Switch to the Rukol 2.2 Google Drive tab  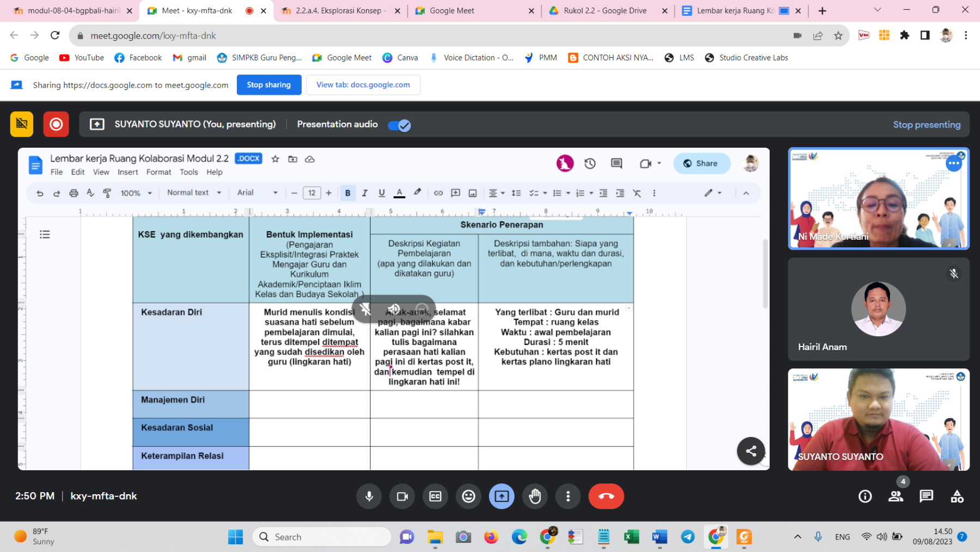click(x=604, y=11)
